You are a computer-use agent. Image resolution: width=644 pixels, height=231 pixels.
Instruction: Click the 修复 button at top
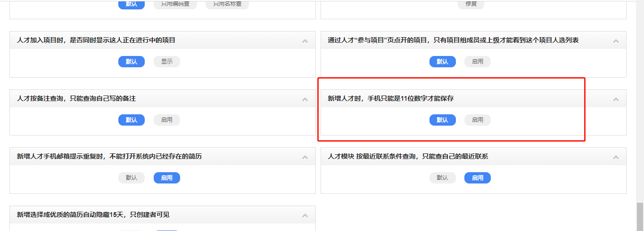click(471, 4)
